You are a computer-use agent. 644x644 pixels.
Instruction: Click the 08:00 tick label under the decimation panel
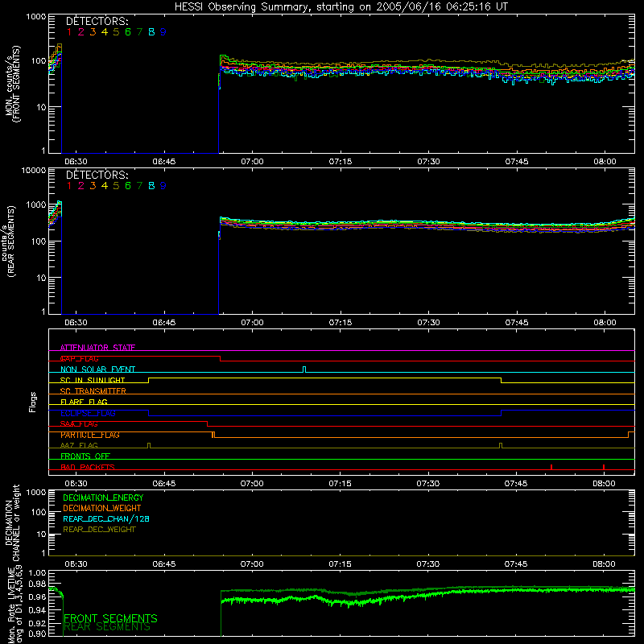(604, 564)
